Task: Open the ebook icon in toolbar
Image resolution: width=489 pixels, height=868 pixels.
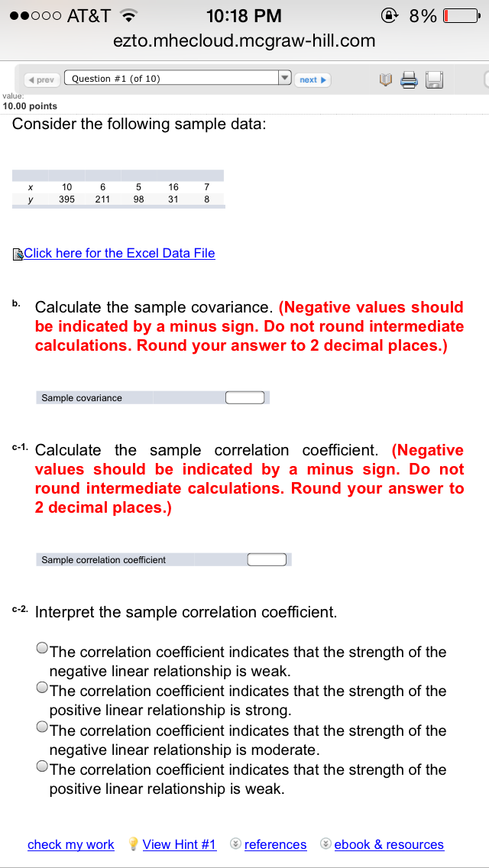Action: pos(385,79)
